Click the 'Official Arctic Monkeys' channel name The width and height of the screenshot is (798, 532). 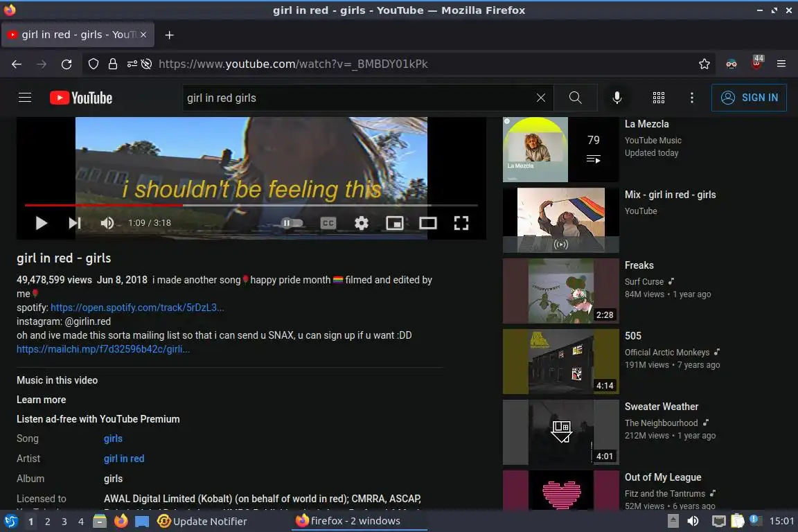[x=667, y=353]
